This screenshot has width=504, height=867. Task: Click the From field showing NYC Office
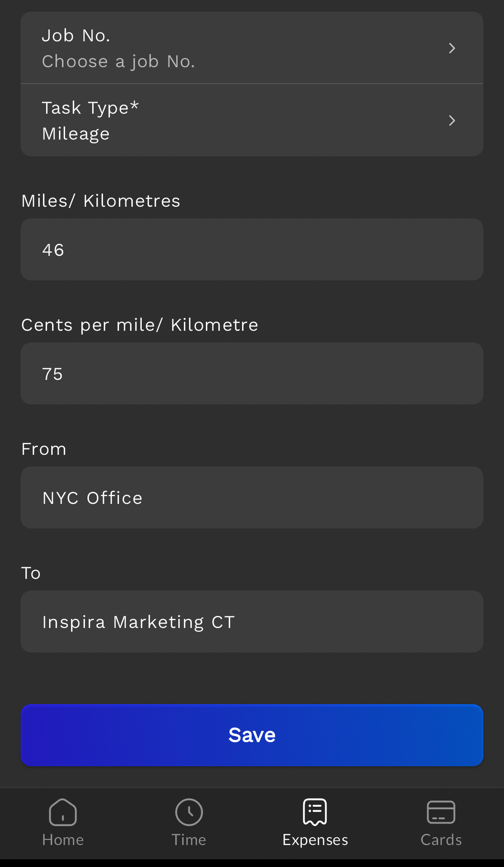click(x=252, y=497)
